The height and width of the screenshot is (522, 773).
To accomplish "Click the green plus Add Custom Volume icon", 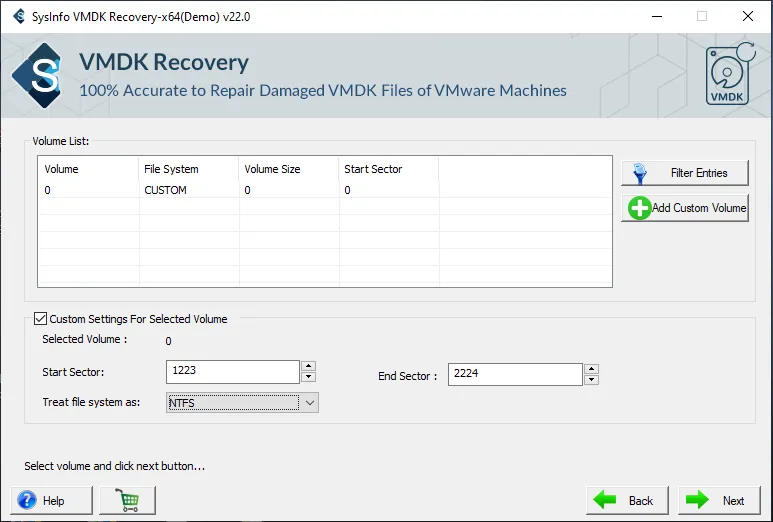I will [639, 208].
